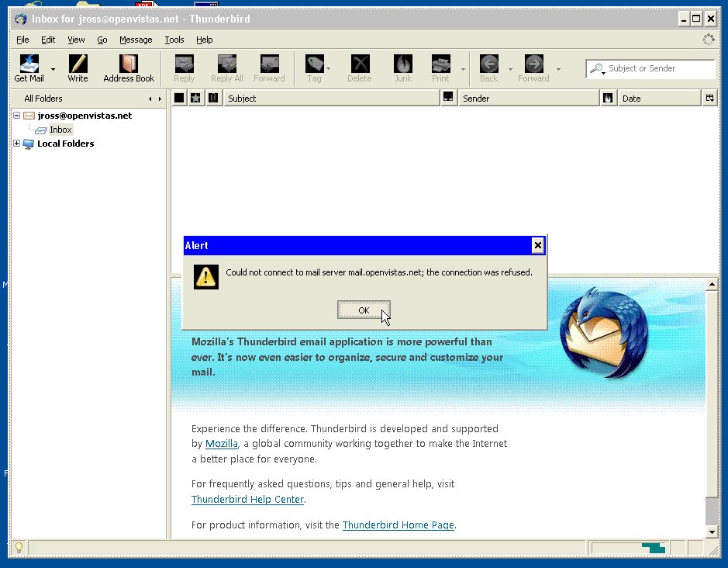Image resolution: width=728 pixels, height=568 pixels.
Task: Open the Go menu
Action: 102,40
